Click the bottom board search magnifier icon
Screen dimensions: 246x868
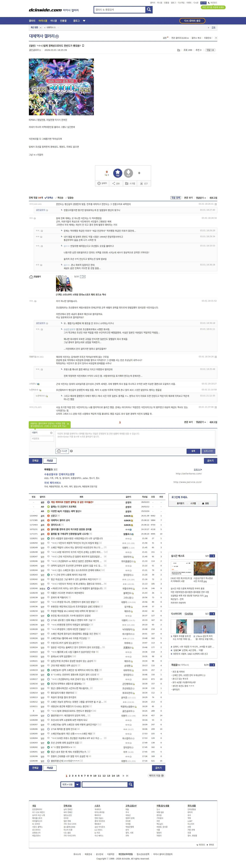click(130, 785)
